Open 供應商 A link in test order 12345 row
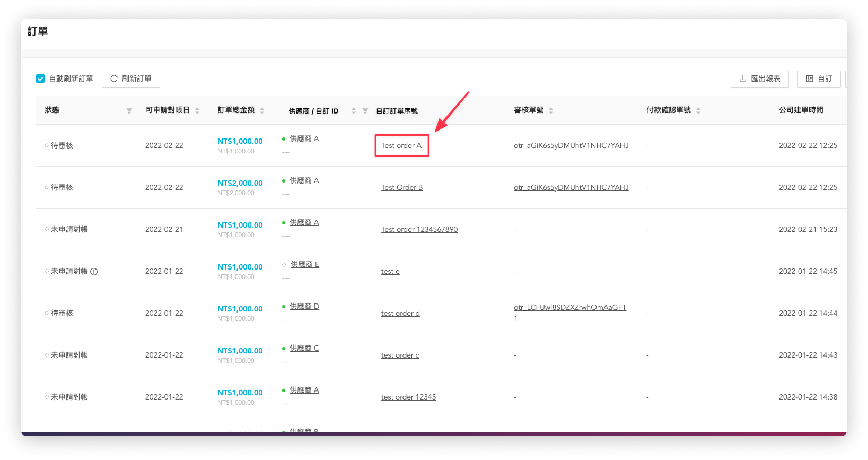 [x=304, y=390]
